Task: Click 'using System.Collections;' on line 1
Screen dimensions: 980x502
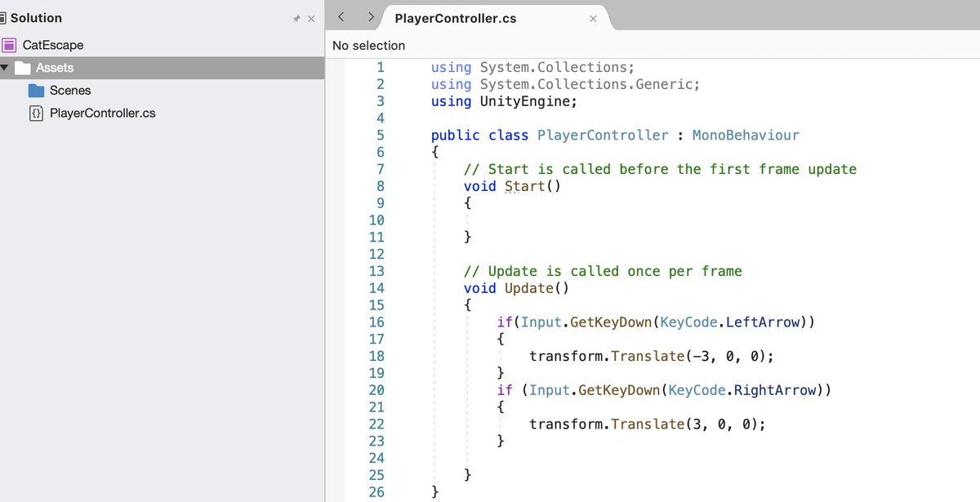Action: pos(532,67)
